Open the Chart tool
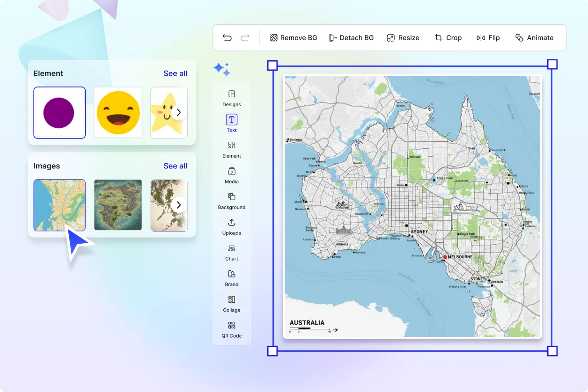588x392 pixels. (232, 253)
